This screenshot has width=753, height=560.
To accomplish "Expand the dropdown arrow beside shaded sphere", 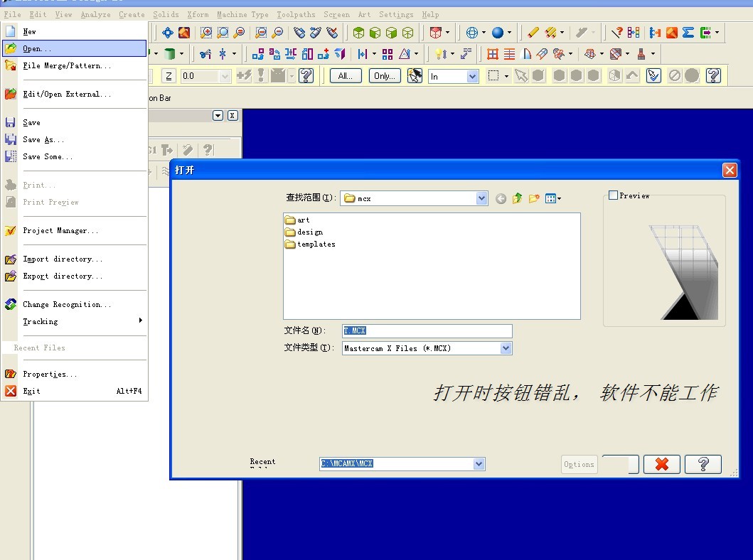I will pyautogui.click(x=510, y=33).
